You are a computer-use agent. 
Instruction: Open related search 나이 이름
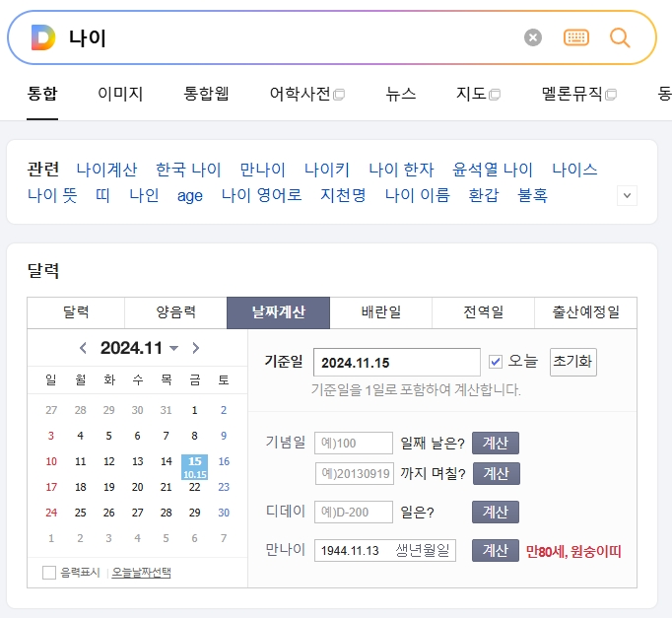[418, 195]
